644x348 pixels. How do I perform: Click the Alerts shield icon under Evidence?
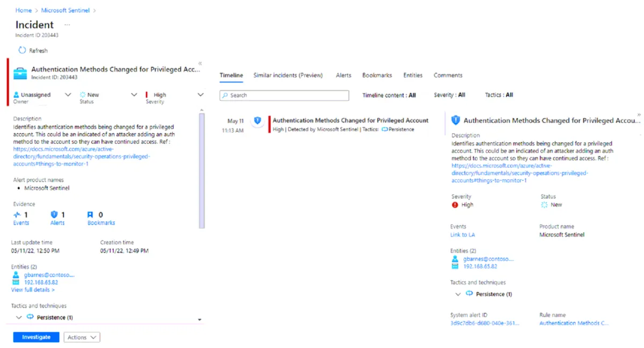coord(54,215)
